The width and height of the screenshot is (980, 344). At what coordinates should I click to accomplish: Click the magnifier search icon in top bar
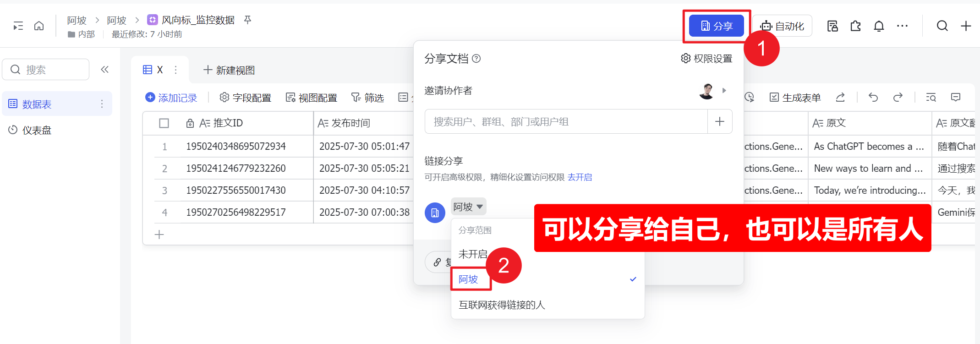[x=942, y=26]
